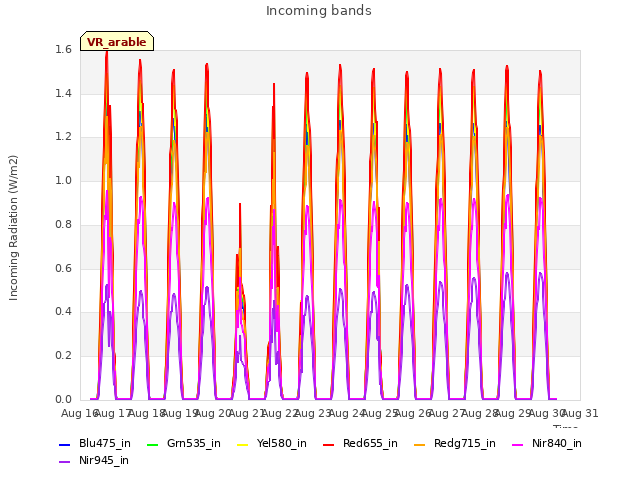Click the Aug 20 x-axis label
The image size is (640, 480).
pos(213,413)
